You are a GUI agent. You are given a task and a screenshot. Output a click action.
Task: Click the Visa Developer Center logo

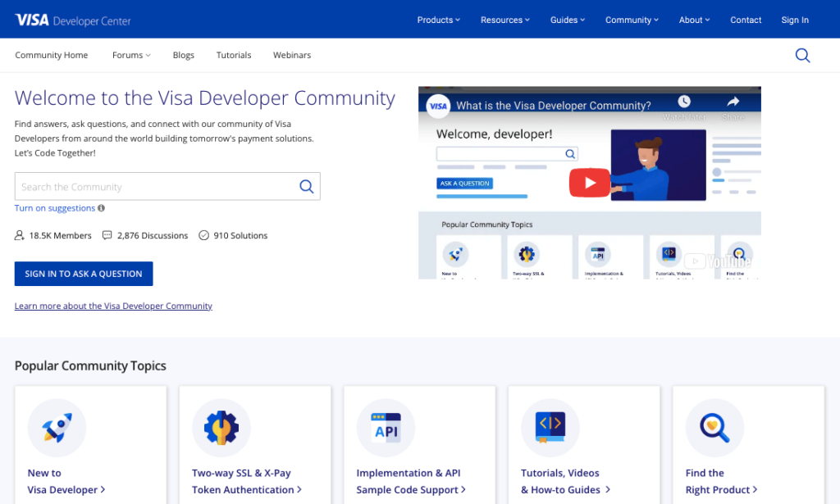click(72, 20)
